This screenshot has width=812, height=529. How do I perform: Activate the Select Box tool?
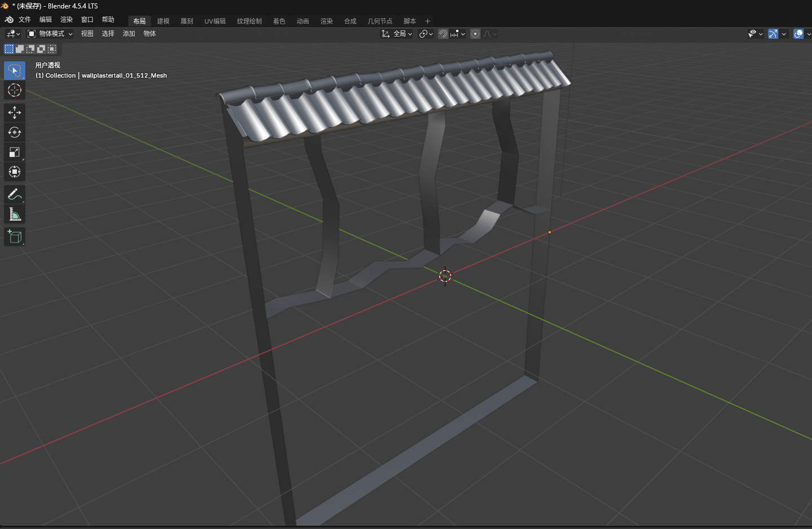click(x=15, y=70)
